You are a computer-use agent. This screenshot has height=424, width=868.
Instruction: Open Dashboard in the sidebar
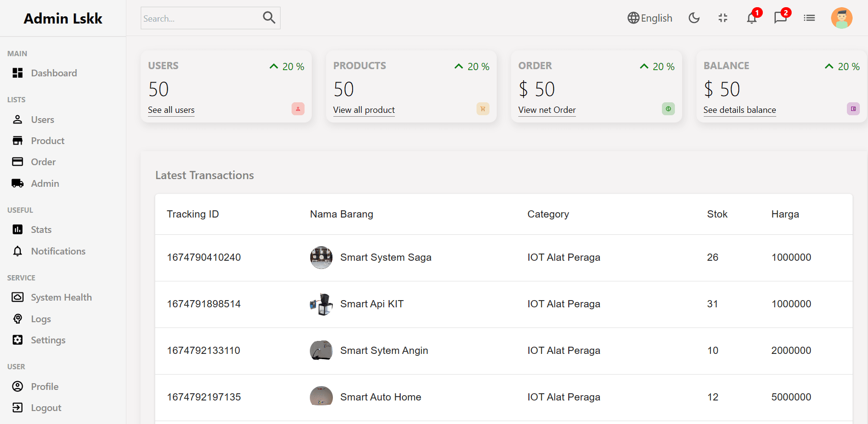coord(54,73)
